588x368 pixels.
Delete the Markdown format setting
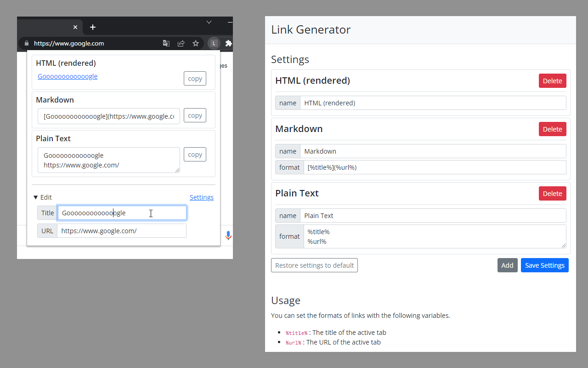tap(552, 129)
